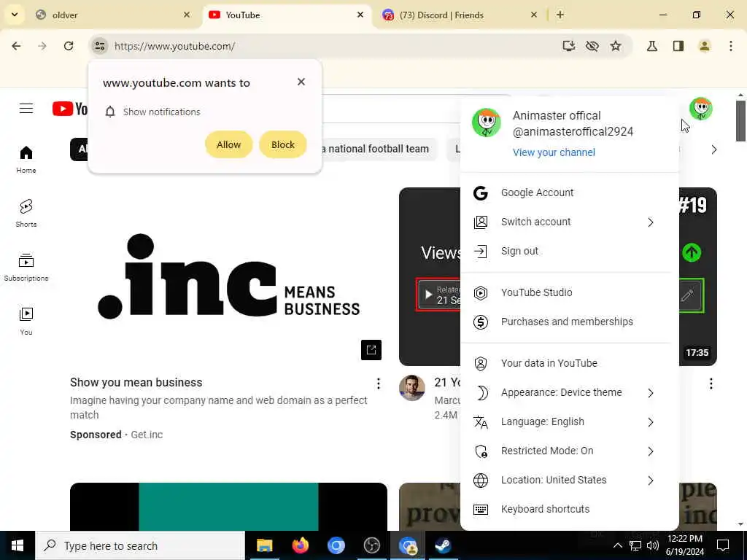747x560 pixels.
Task: Reload the YouTube page
Action: pos(69,46)
